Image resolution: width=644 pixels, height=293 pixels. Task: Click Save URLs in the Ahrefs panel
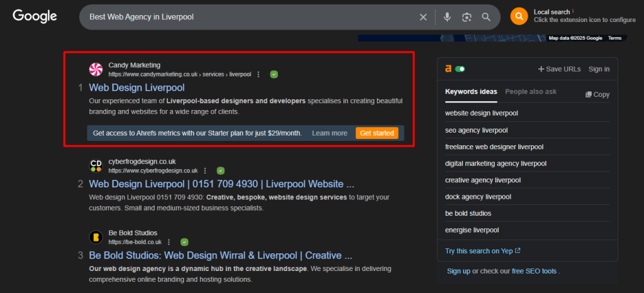click(x=559, y=69)
